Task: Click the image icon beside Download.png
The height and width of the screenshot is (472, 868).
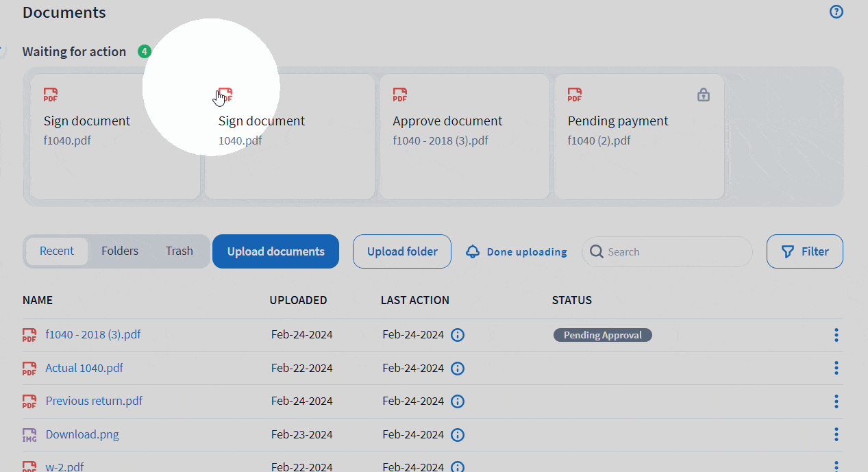Action: (x=29, y=434)
